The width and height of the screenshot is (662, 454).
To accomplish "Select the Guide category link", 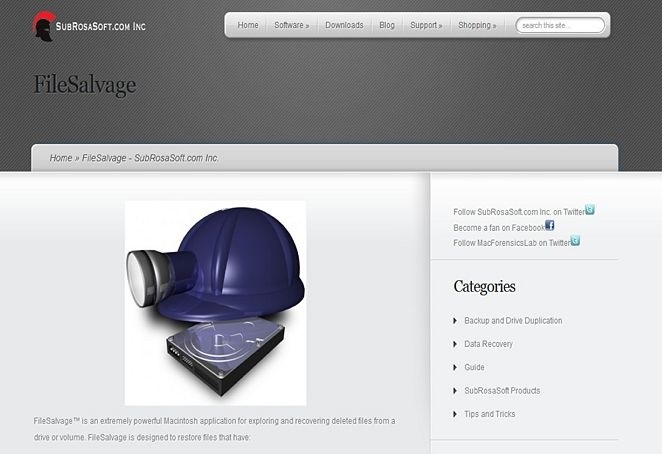I will coord(474,367).
